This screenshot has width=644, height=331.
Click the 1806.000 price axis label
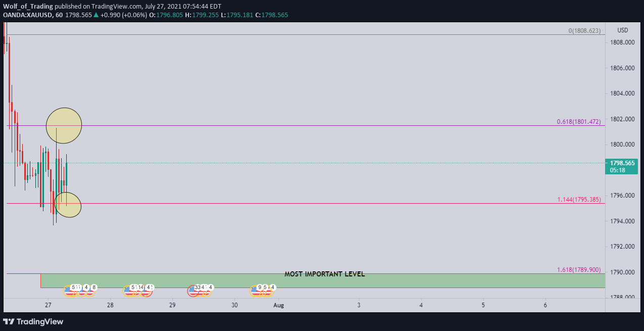[x=622, y=68]
